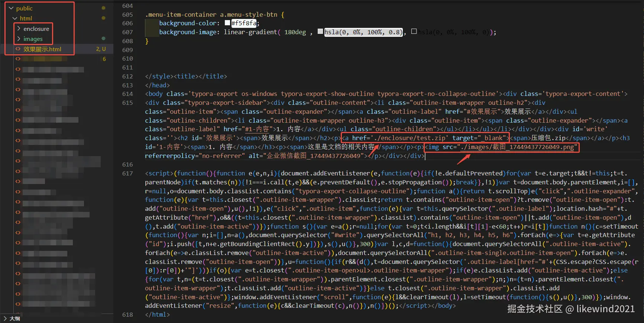Open the 效果展示.html file

tap(42, 49)
